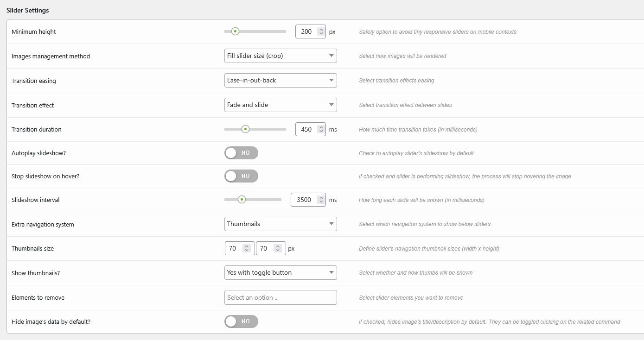The height and width of the screenshot is (340, 644).
Task: Click the Transition duration value field
Action: (306, 129)
